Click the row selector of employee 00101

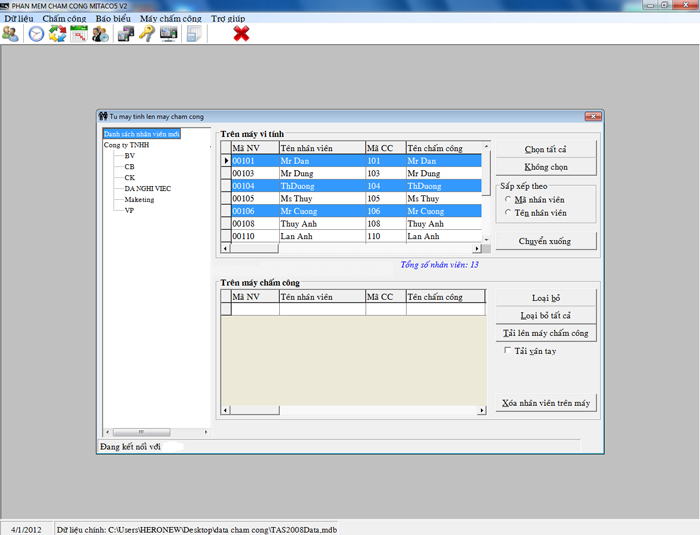click(x=226, y=161)
